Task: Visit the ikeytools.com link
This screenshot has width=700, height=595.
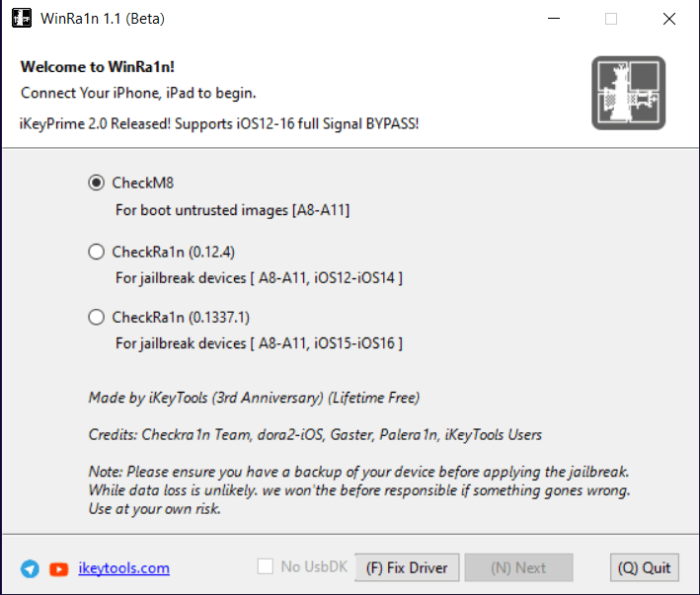Action: point(123,568)
